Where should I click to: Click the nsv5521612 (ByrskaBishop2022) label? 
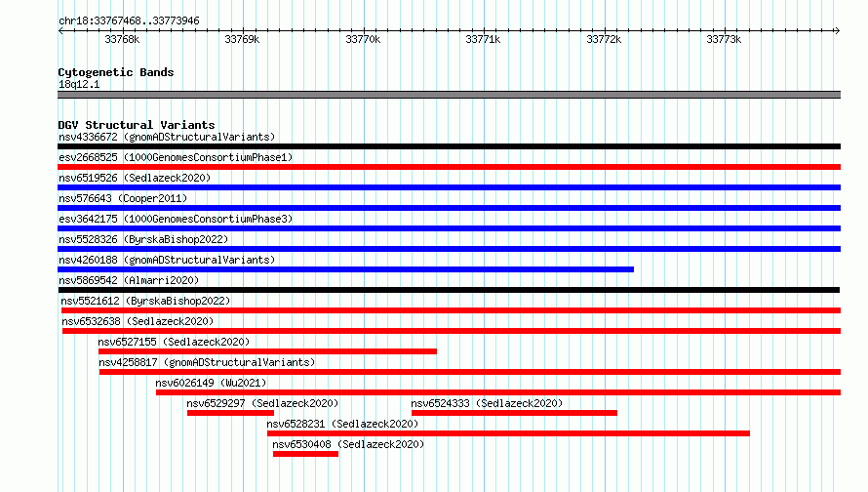(x=145, y=301)
